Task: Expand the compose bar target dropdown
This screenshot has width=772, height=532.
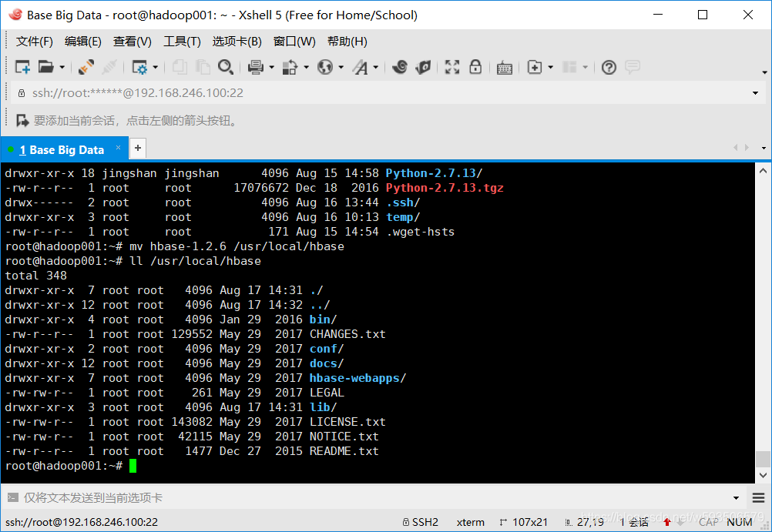Action: [x=736, y=498]
